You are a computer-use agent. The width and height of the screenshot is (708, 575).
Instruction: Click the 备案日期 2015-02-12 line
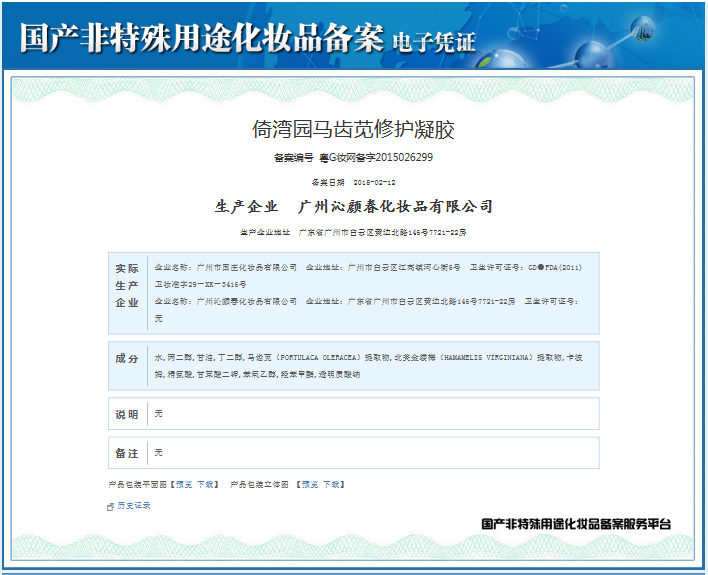(x=353, y=183)
